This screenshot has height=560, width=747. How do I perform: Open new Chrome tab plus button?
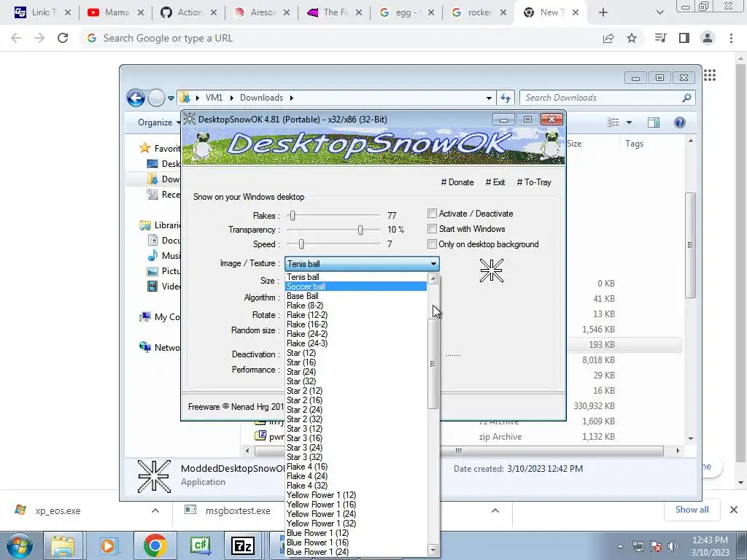[x=603, y=12]
